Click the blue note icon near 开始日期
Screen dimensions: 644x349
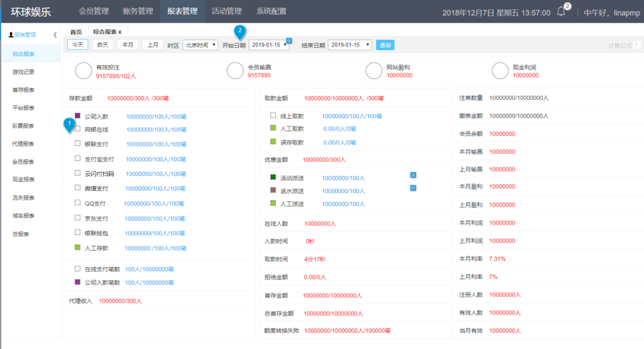289,41
